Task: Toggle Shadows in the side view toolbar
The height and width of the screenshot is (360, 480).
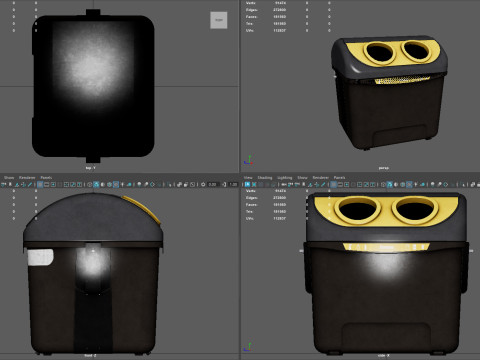Action: tap(422, 184)
